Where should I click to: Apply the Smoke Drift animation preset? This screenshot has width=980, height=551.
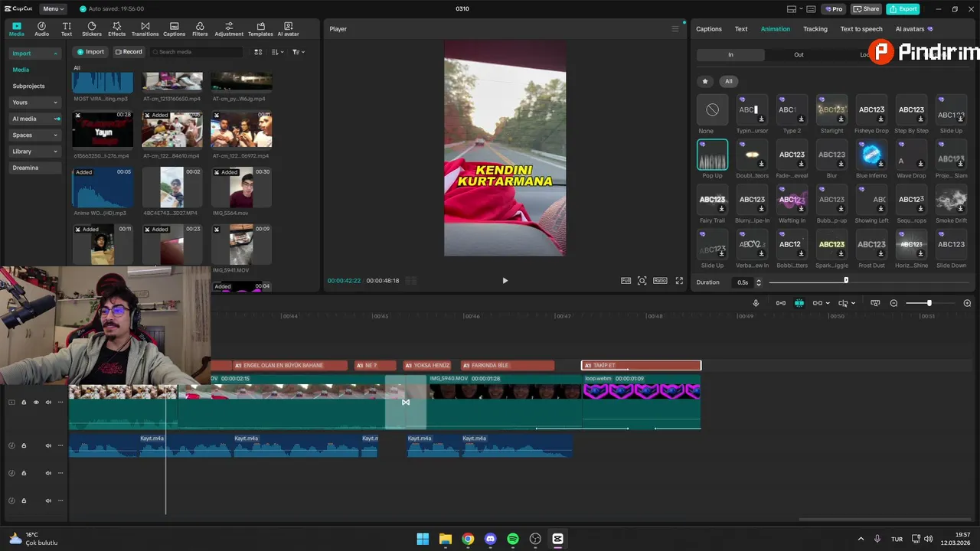pos(951,199)
